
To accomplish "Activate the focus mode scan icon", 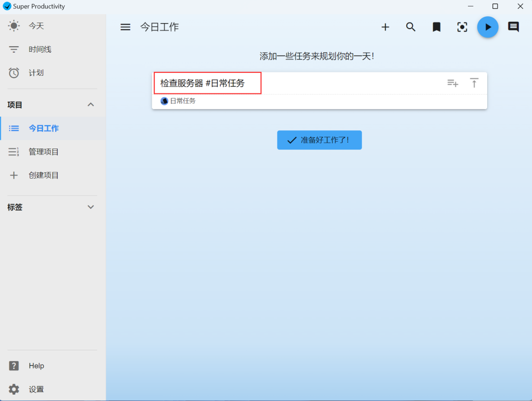I will coord(462,27).
